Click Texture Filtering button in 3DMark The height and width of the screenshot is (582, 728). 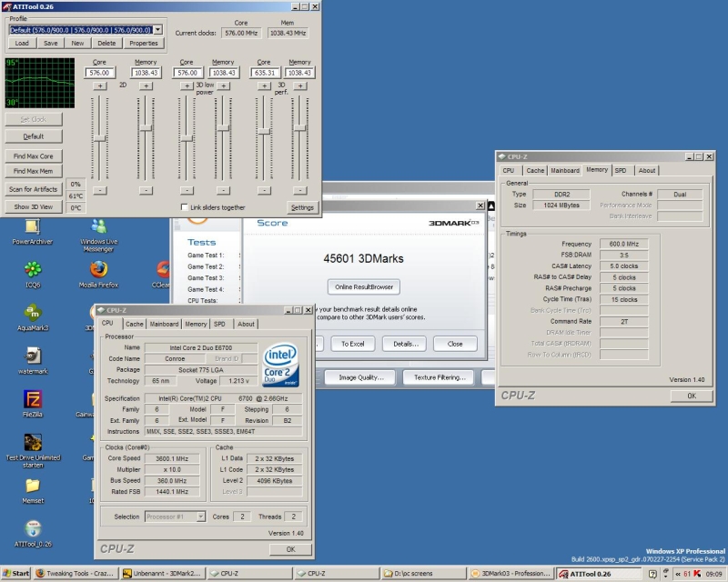440,377
